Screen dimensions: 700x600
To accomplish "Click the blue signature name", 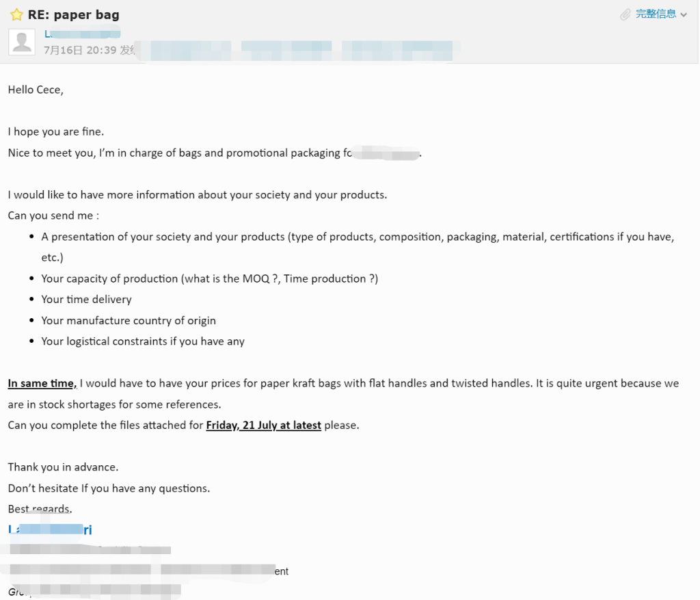I will (x=50, y=530).
